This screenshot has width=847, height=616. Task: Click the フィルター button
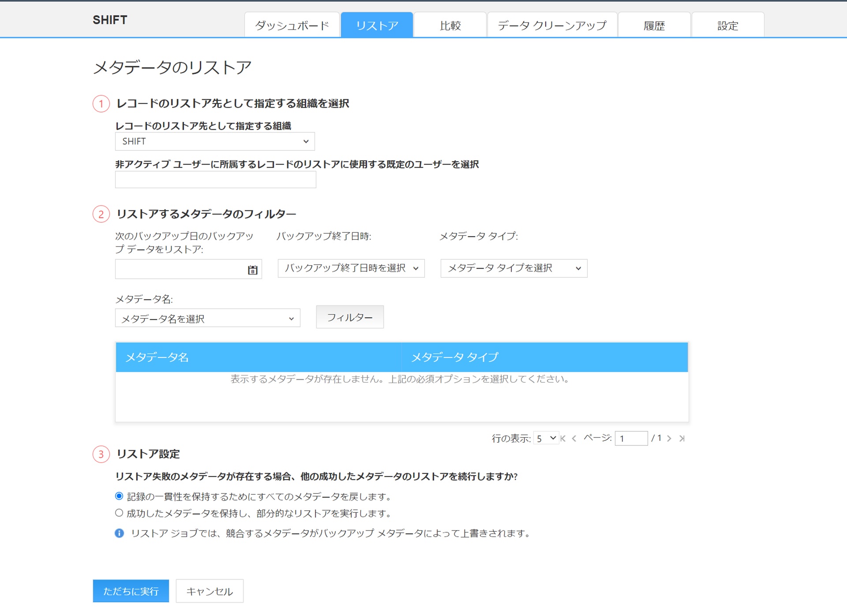pos(350,317)
